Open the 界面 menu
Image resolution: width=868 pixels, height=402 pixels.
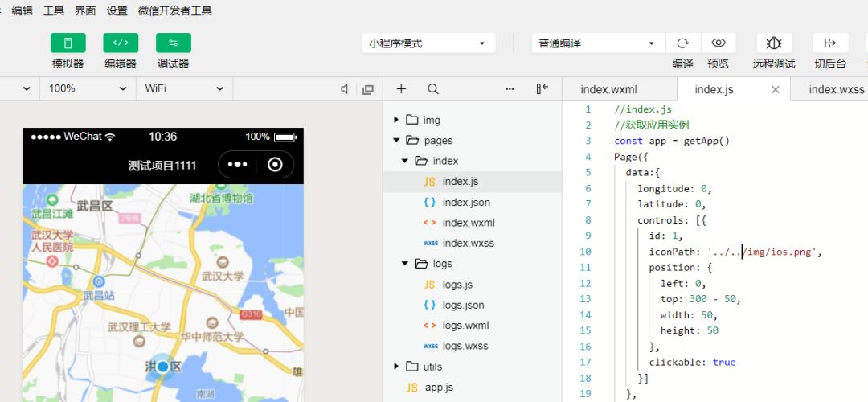tap(85, 10)
